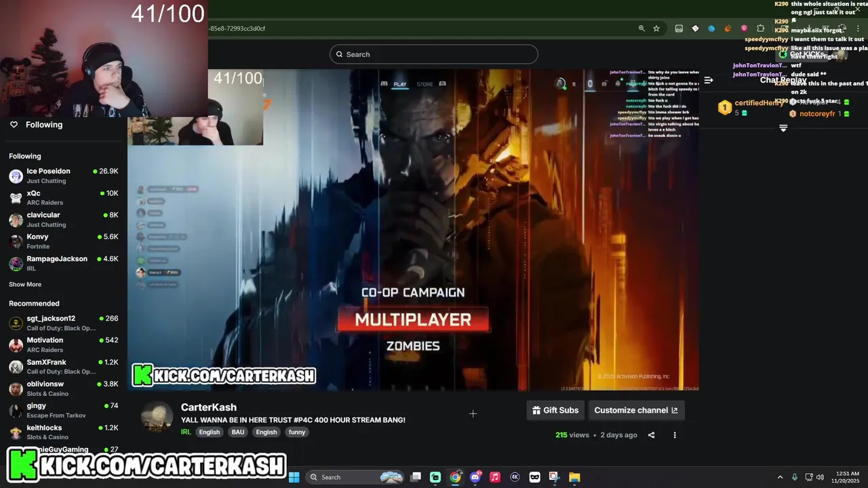The image size is (868, 488).
Task: Click the Kick Search input field
Action: 434,54
